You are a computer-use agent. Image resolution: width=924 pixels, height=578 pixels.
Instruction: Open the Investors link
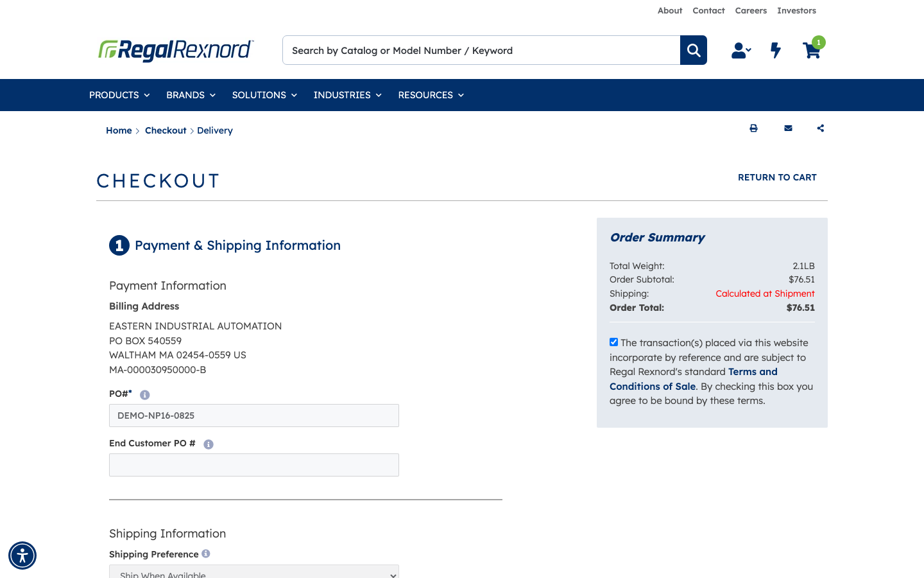click(796, 11)
